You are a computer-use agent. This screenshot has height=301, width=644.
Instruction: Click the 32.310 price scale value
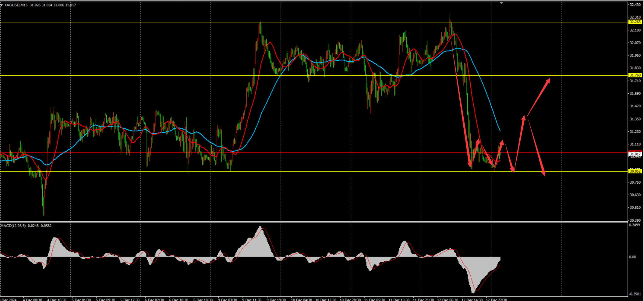pos(635,17)
